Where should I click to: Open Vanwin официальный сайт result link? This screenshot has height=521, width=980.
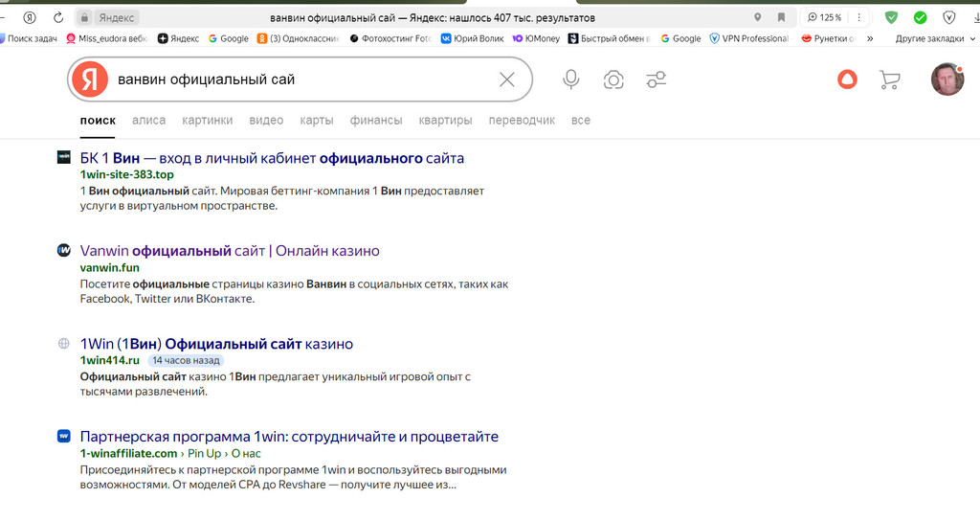[x=230, y=251]
